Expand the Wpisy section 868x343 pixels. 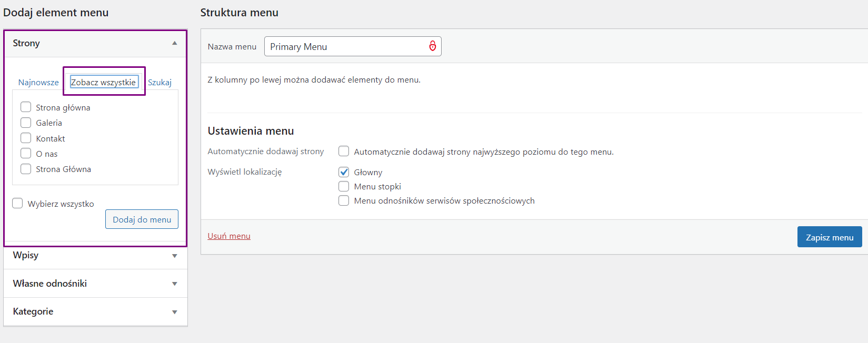(174, 256)
